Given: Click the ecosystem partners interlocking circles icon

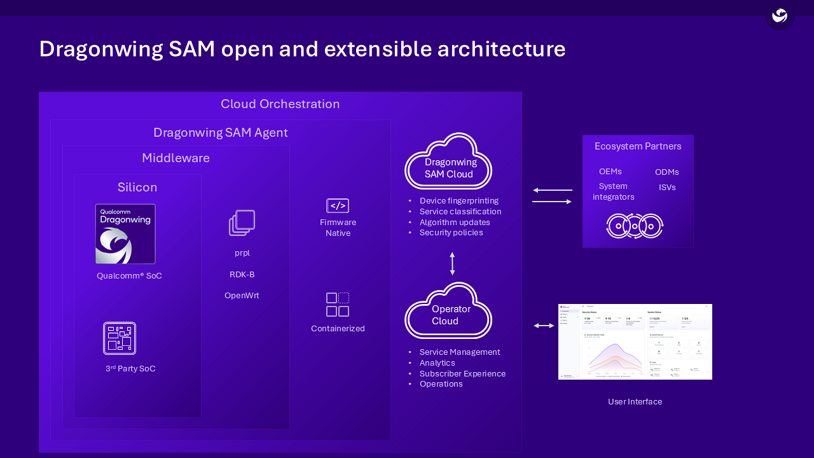Looking at the screenshot, I should 634,226.
